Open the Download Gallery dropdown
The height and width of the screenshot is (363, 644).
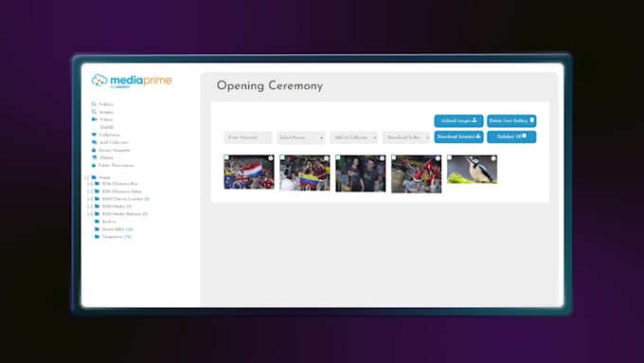tap(405, 137)
